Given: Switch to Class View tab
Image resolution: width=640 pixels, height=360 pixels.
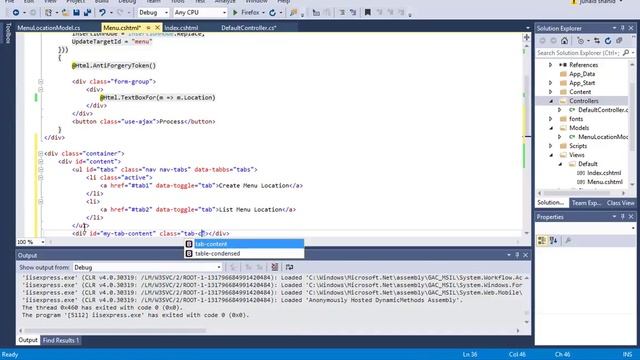Looking at the screenshot, I should pyautogui.click(x=620, y=203).
